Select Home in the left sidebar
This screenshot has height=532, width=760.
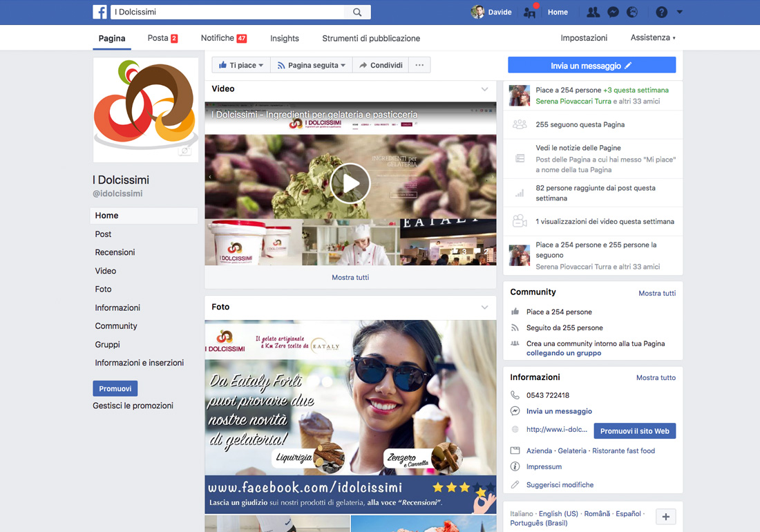144,216
